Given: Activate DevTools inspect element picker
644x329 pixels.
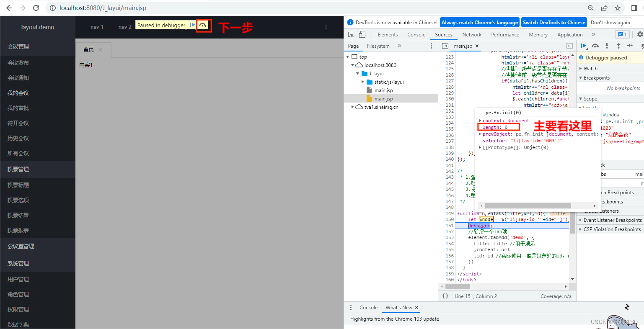Looking at the screenshot, I should pyautogui.click(x=351, y=34).
